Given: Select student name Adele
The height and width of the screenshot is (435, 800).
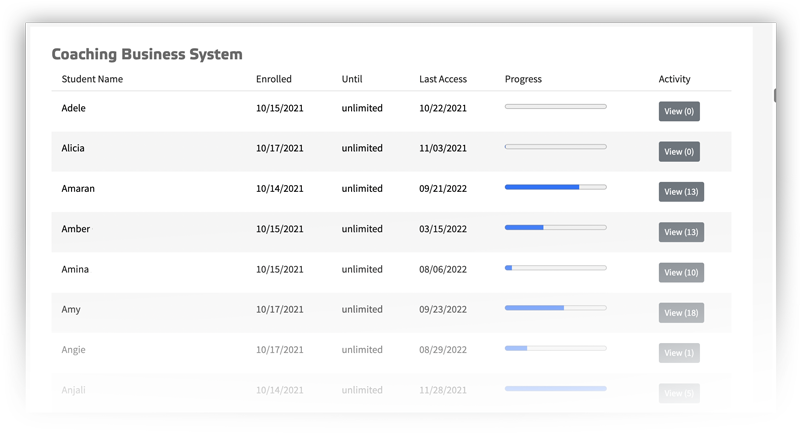Looking at the screenshot, I should tap(74, 108).
